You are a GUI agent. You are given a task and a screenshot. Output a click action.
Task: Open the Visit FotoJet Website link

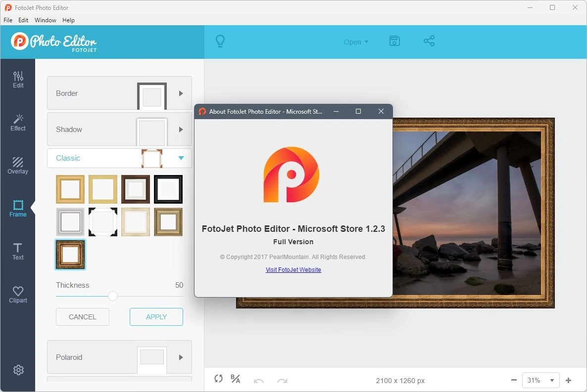click(293, 270)
